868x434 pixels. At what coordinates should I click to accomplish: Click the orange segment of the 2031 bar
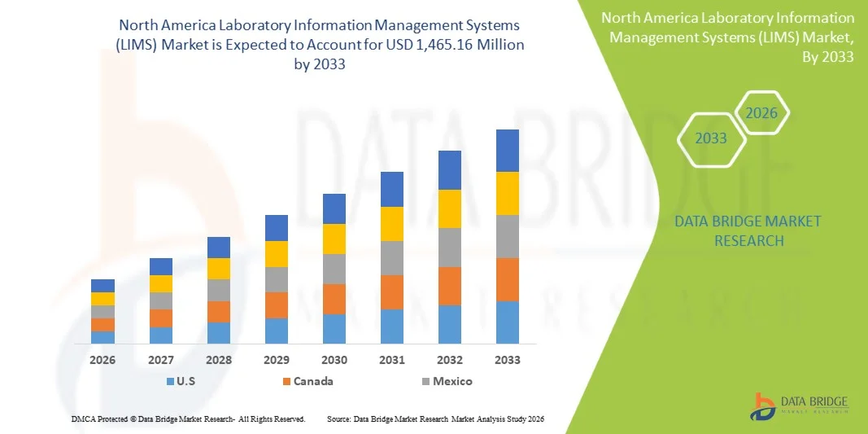click(x=392, y=292)
